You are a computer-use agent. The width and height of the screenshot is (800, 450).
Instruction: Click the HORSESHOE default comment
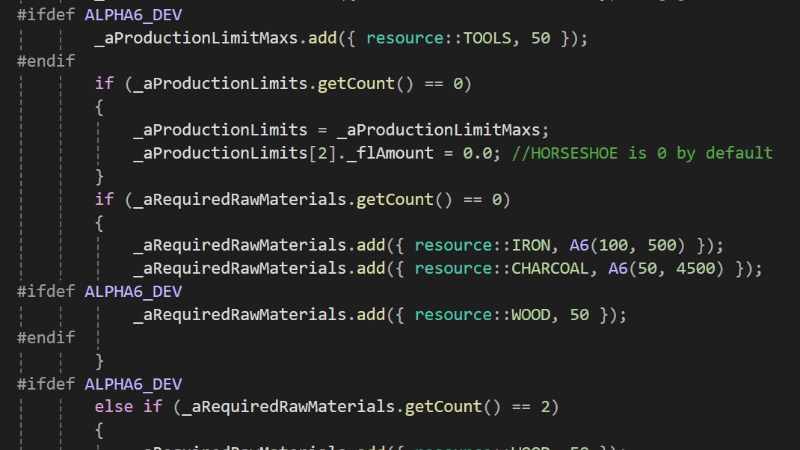click(642, 153)
